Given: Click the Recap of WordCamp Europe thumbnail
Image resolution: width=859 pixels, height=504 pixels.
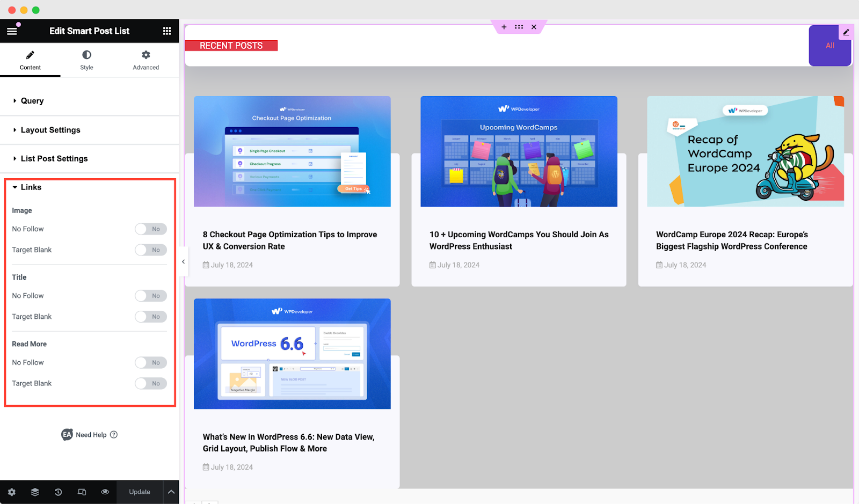Looking at the screenshot, I should tap(745, 151).
